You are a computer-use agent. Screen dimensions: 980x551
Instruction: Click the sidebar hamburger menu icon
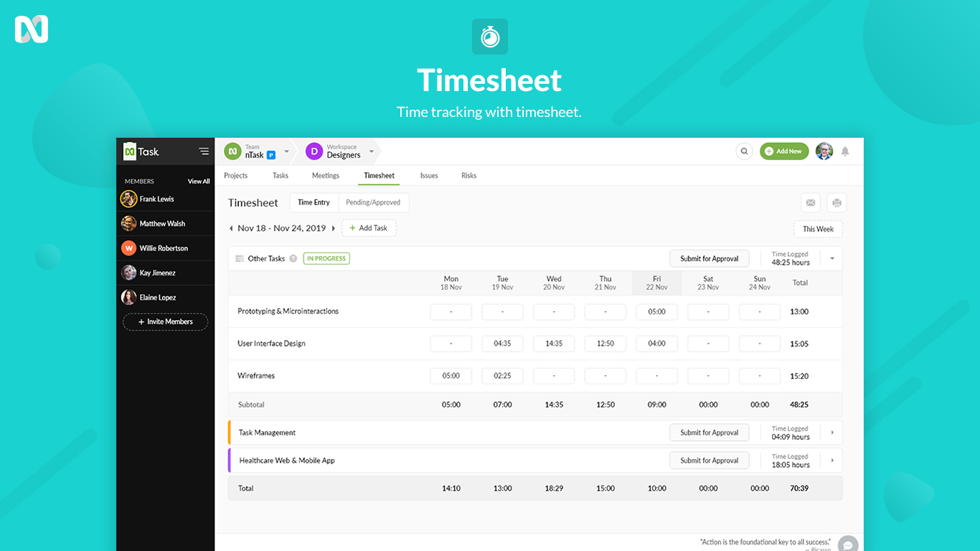(204, 151)
